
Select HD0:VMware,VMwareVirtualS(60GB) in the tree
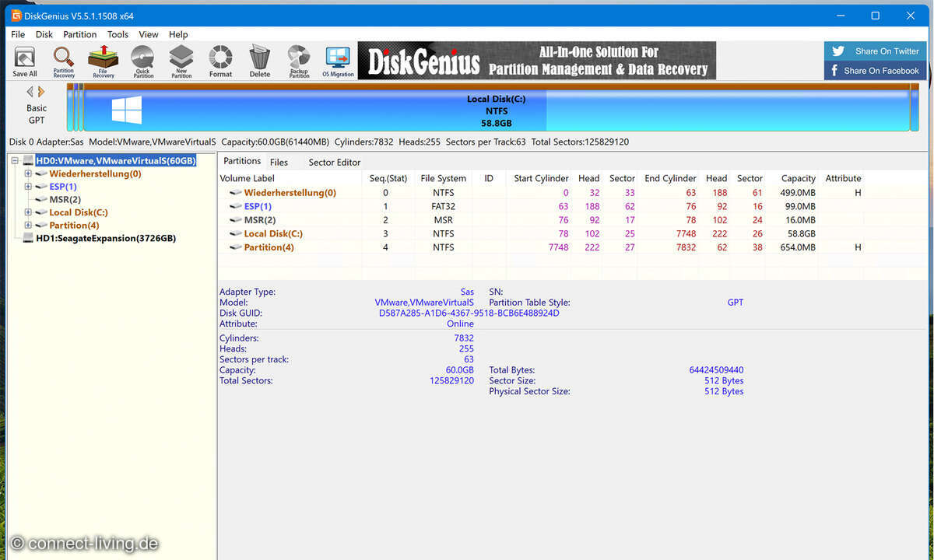pyautogui.click(x=116, y=161)
